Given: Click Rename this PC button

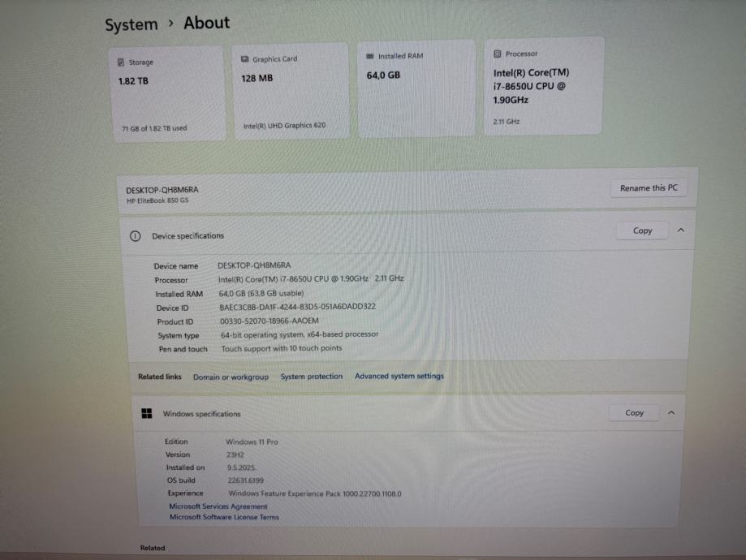Looking at the screenshot, I should 649,188.
